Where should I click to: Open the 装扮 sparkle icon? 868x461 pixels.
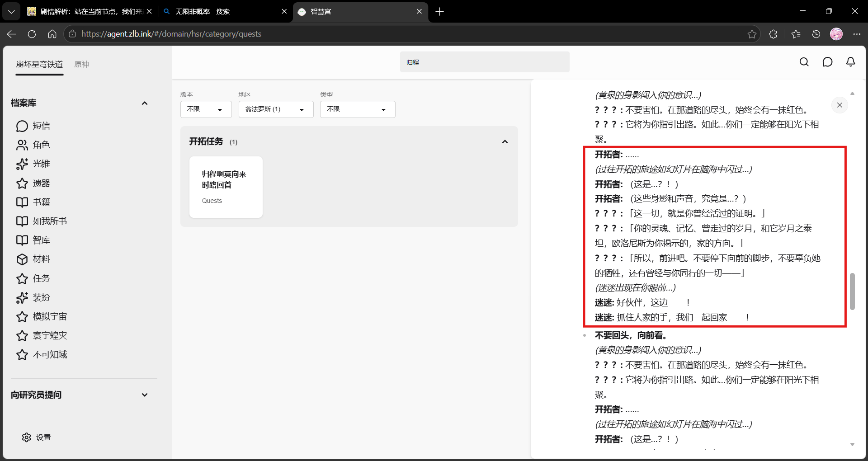coord(22,297)
